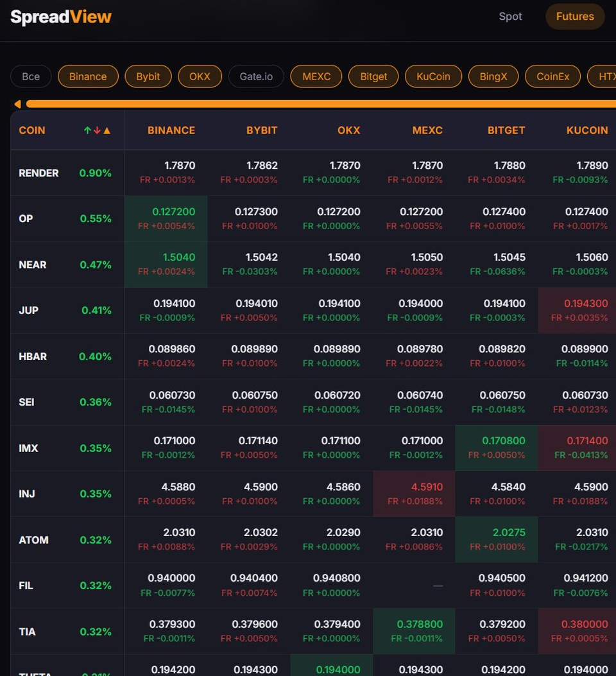Sort by the BITGET column header
The image size is (616, 676).
[x=506, y=130]
